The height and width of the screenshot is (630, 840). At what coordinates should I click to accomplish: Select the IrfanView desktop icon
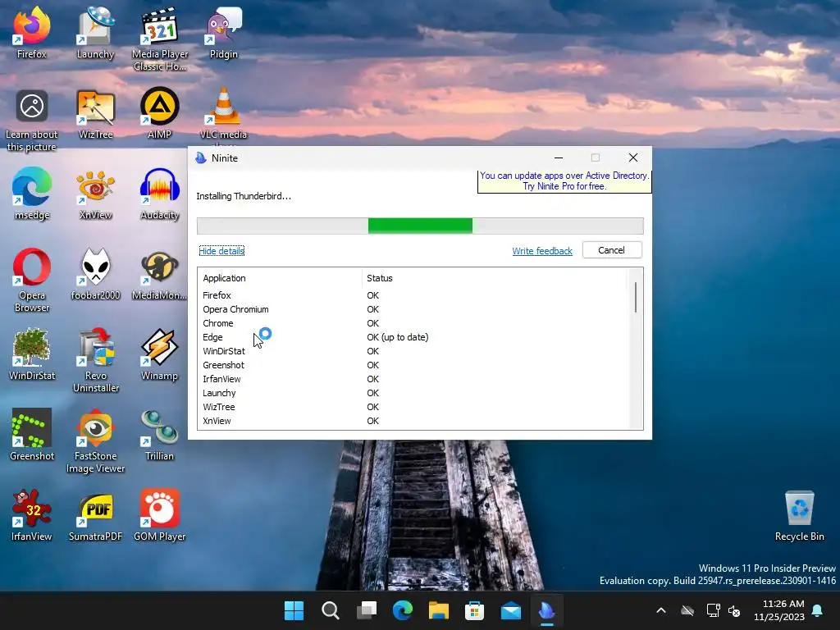coord(32,515)
